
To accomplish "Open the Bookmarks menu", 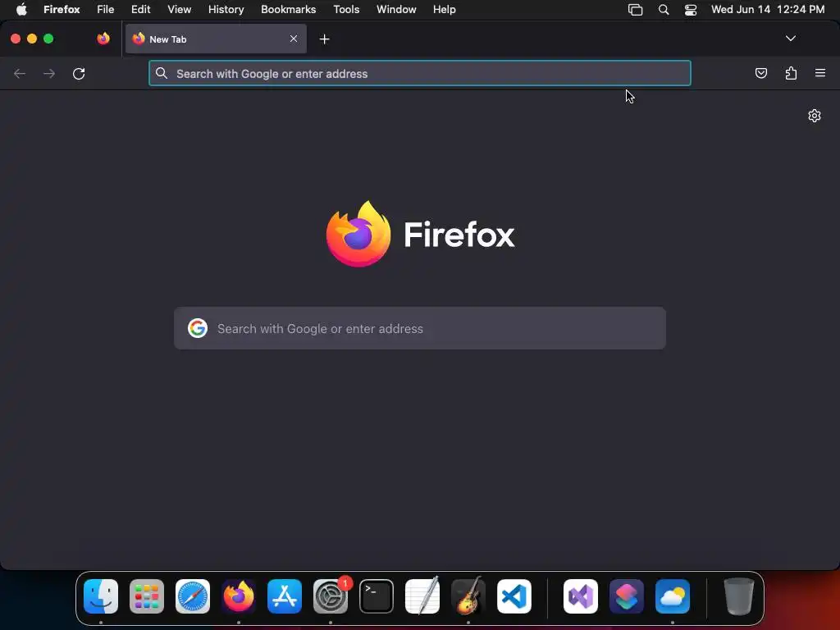I will pyautogui.click(x=288, y=10).
